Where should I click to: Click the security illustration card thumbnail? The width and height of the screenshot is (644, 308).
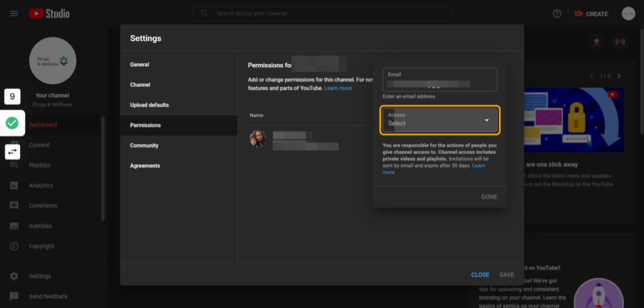click(574, 120)
